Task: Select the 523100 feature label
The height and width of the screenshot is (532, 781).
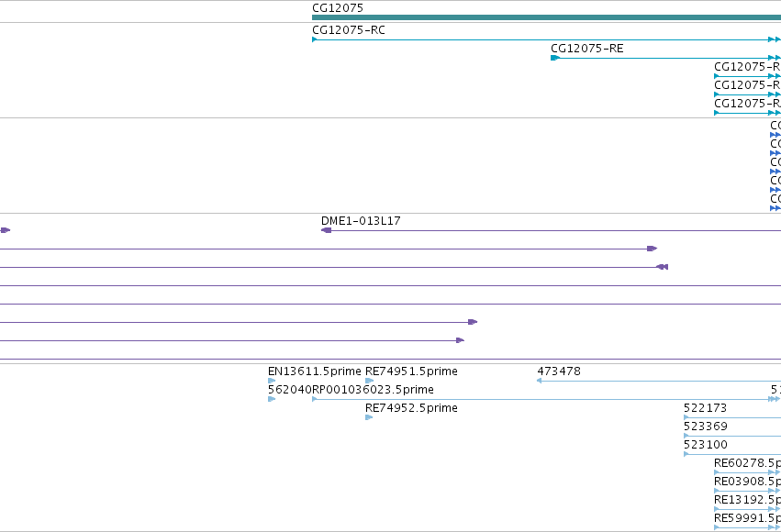Action: coord(706,445)
